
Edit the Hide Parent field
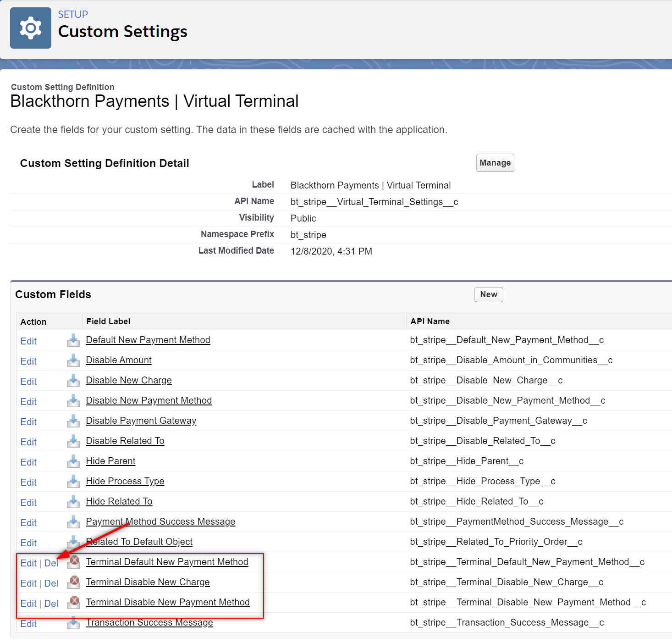coord(28,462)
